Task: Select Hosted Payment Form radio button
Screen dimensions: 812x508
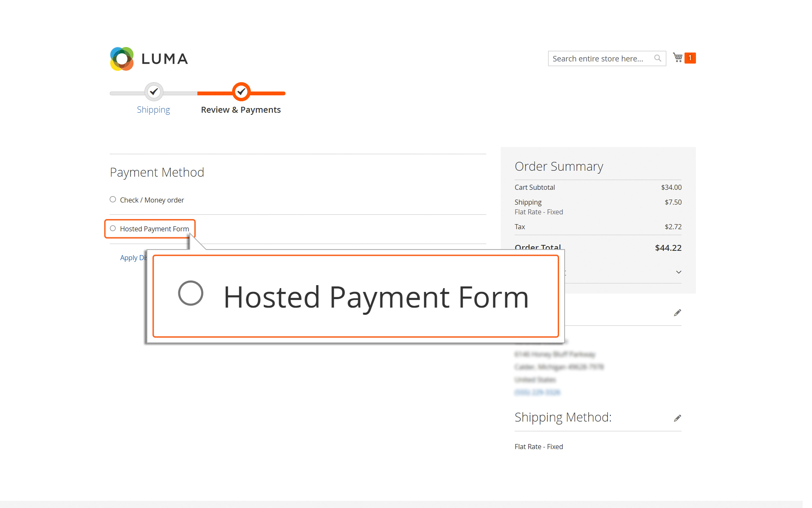Action: click(x=113, y=228)
